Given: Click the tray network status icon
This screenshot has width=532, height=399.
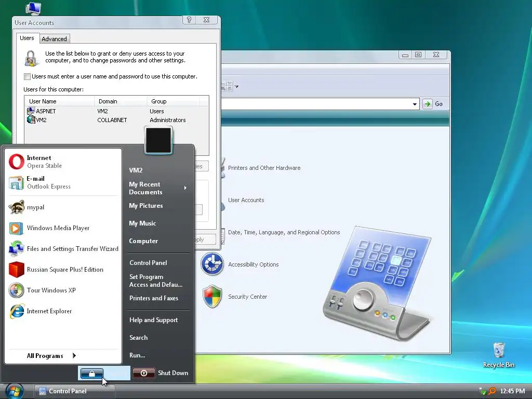Looking at the screenshot, I should click(x=482, y=391).
